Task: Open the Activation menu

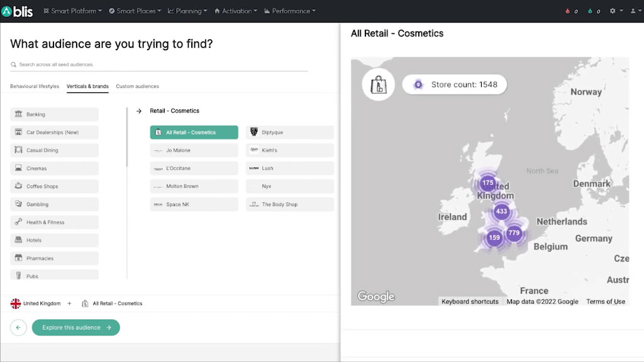Action: [236, 11]
